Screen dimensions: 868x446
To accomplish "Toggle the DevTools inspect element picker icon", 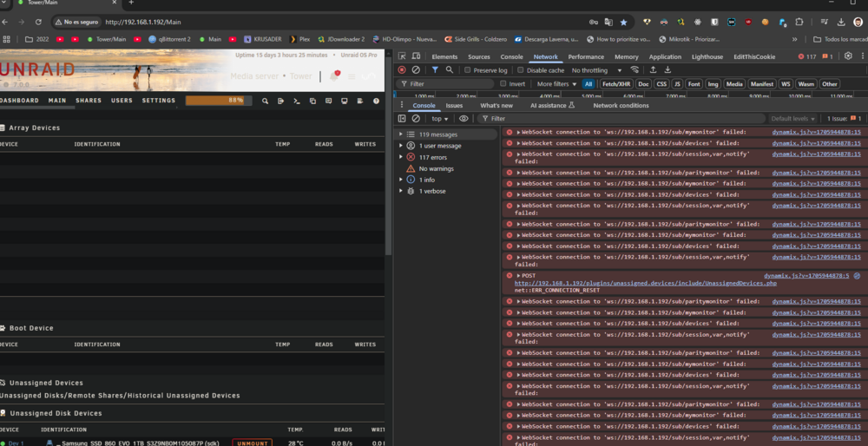I will [x=402, y=56].
